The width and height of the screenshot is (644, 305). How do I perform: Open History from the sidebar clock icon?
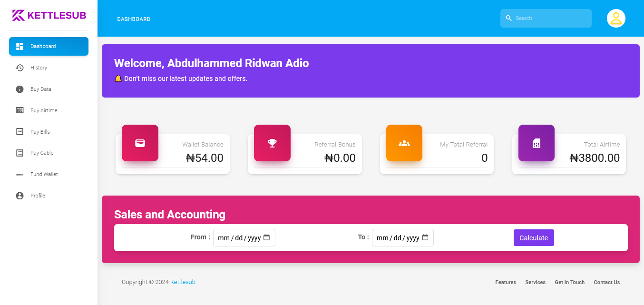click(x=20, y=68)
